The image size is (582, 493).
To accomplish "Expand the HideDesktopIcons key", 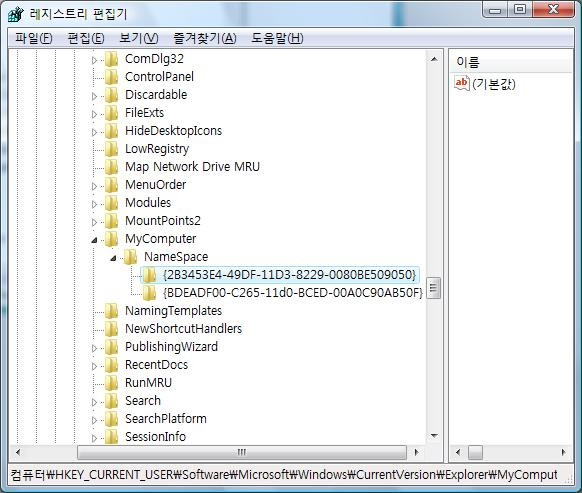I will (x=94, y=132).
